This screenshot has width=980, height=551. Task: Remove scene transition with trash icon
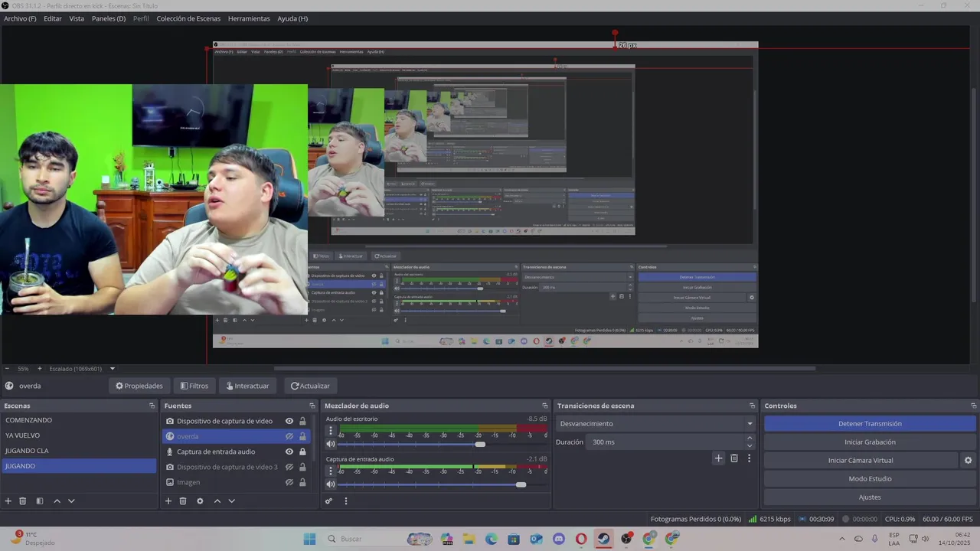point(734,458)
